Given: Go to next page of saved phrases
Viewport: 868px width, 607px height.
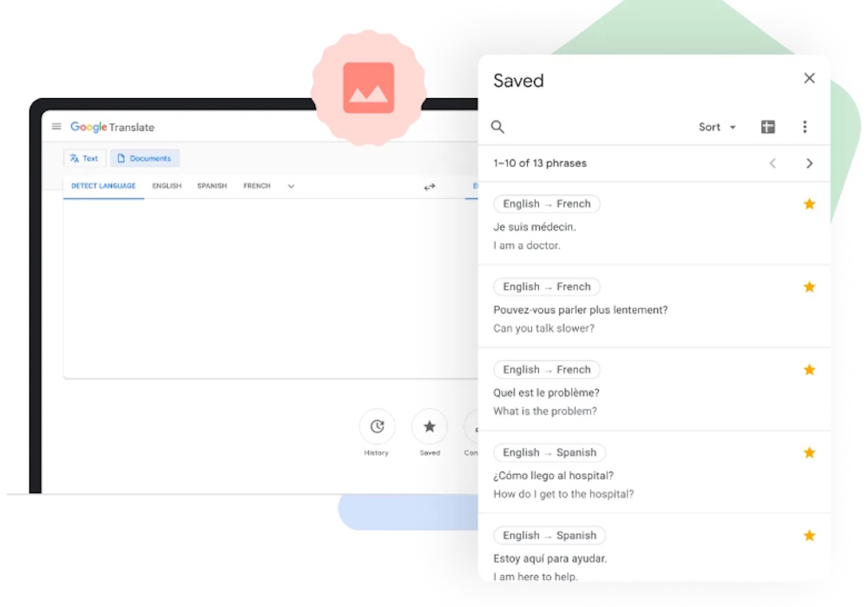Looking at the screenshot, I should [x=809, y=163].
